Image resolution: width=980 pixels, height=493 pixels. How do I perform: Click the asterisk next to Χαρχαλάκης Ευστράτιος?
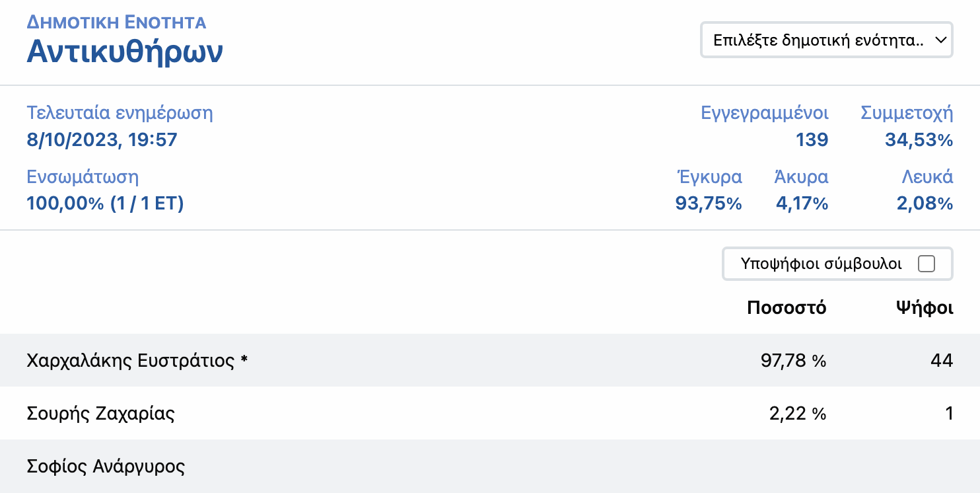244,360
